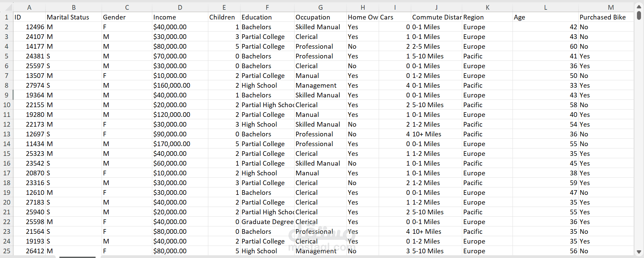Image resolution: width=644 pixels, height=258 pixels.
Task: Click the 'Gender' header cell
Action: (127, 17)
